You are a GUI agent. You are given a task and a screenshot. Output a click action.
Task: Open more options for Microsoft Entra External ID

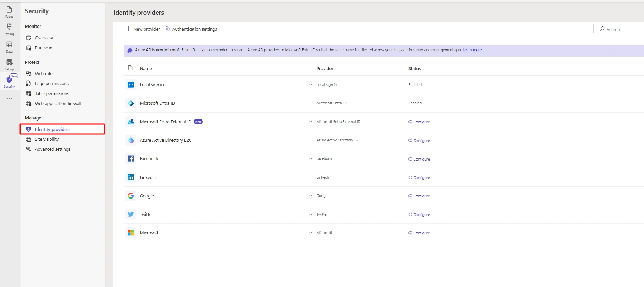(x=310, y=122)
